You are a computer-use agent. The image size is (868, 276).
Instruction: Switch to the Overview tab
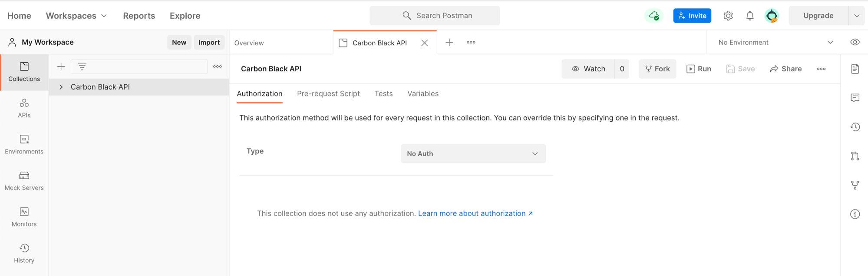pyautogui.click(x=249, y=43)
